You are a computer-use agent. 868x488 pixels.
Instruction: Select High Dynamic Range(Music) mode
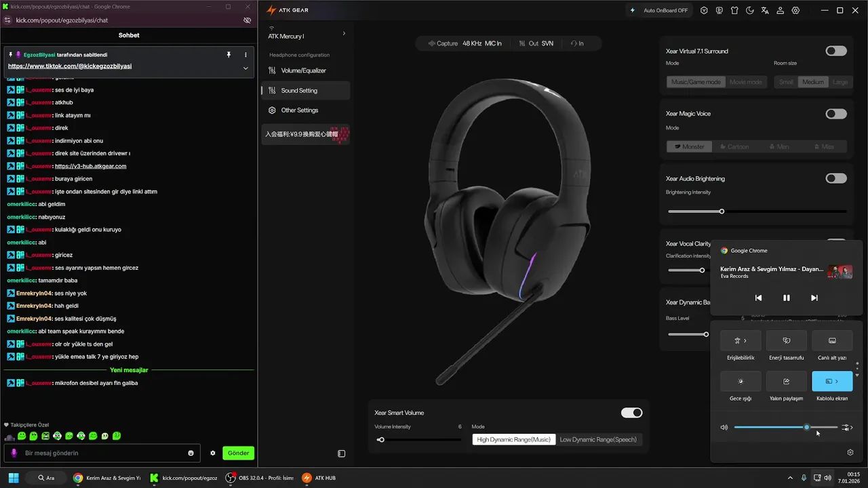coord(513,439)
